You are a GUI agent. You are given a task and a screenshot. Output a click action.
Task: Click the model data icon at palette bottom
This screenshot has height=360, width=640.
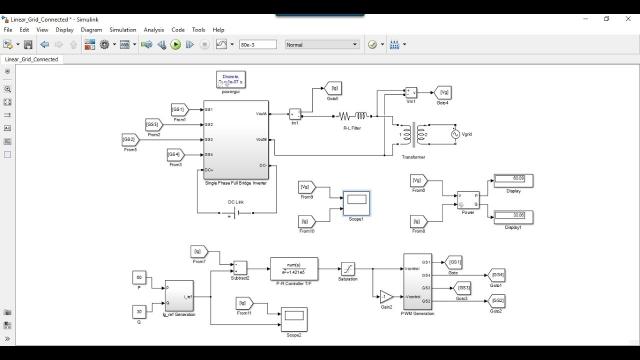pos(7,325)
